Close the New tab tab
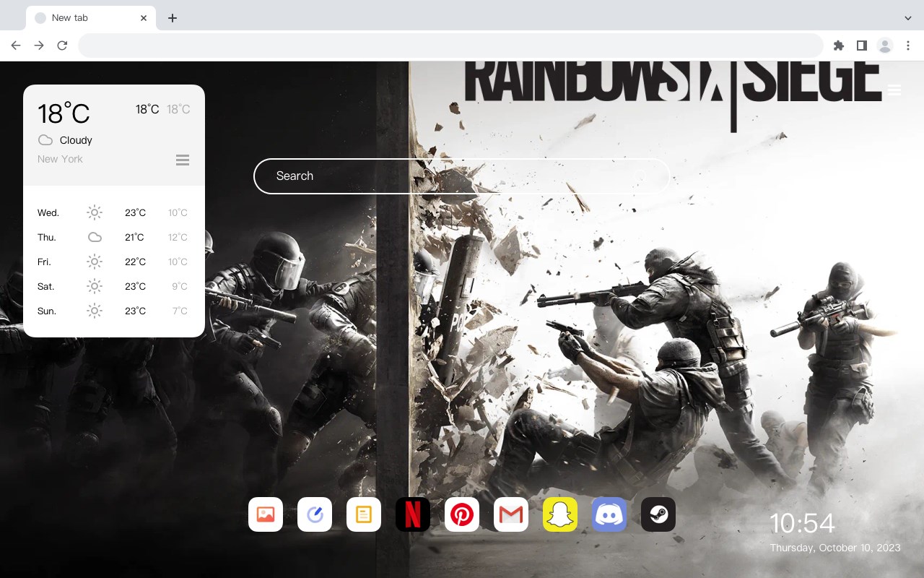 click(x=144, y=18)
